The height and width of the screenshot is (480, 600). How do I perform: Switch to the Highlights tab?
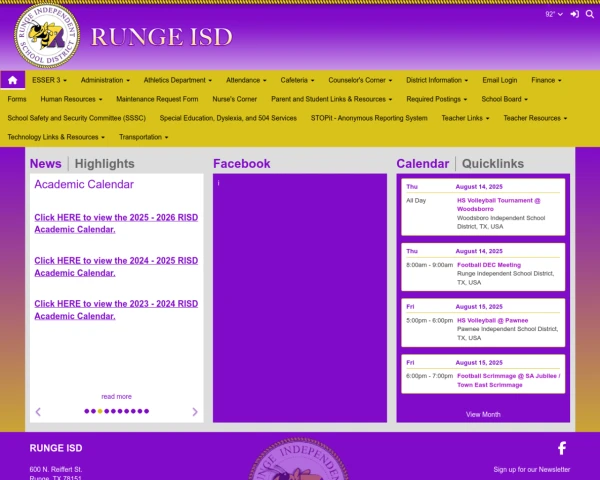click(x=104, y=163)
